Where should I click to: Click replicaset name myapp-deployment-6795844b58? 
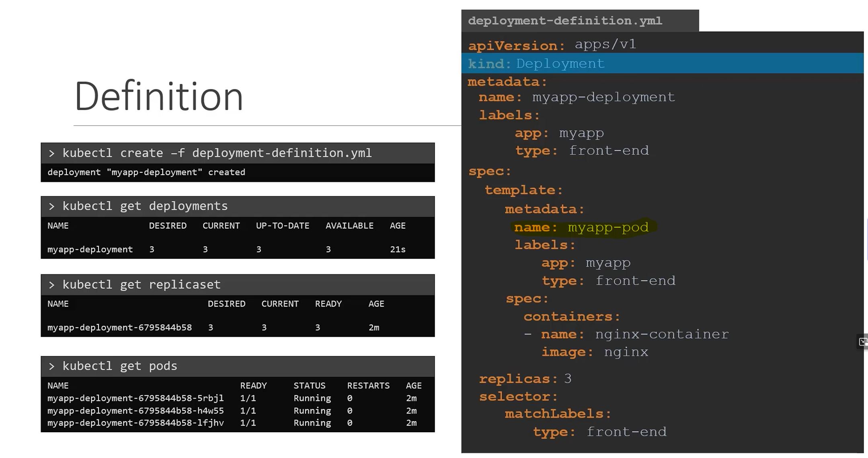point(119,327)
